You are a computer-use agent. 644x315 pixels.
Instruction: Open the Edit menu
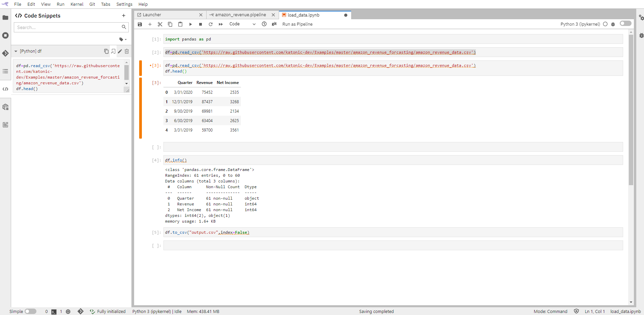[x=31, y=4]
